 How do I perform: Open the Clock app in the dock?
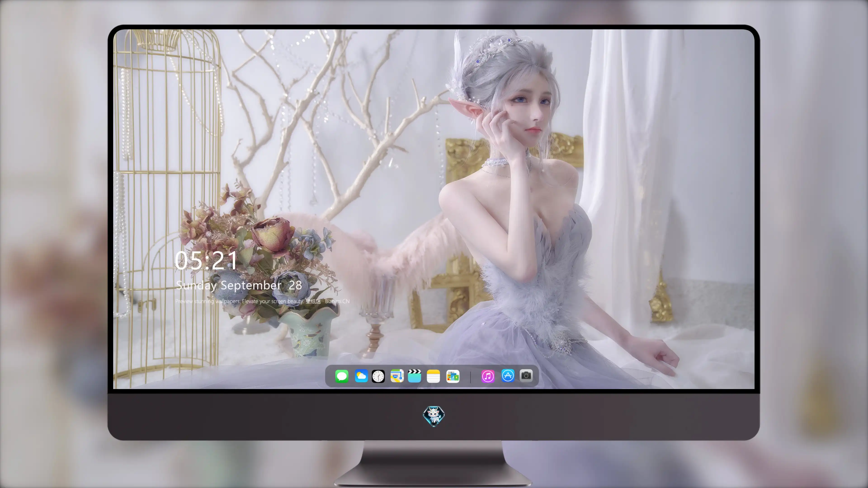tap(378, 376)
